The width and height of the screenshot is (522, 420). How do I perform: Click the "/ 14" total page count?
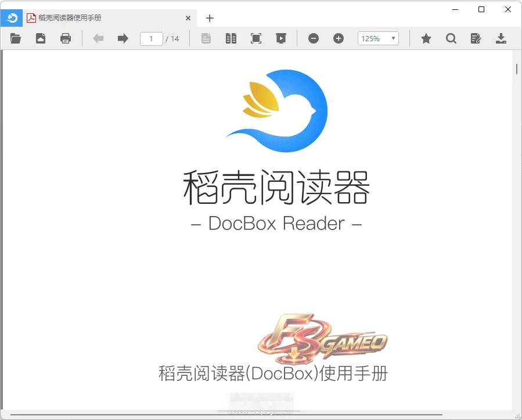click(x=172, y=39)
